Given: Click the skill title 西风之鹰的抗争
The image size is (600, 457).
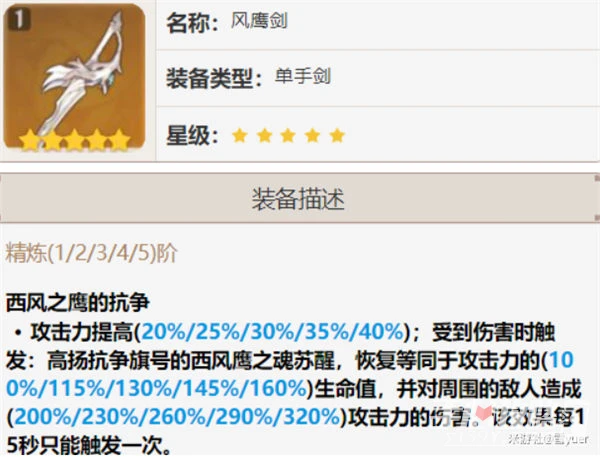Looking at the screenshot, I should 77,302.
